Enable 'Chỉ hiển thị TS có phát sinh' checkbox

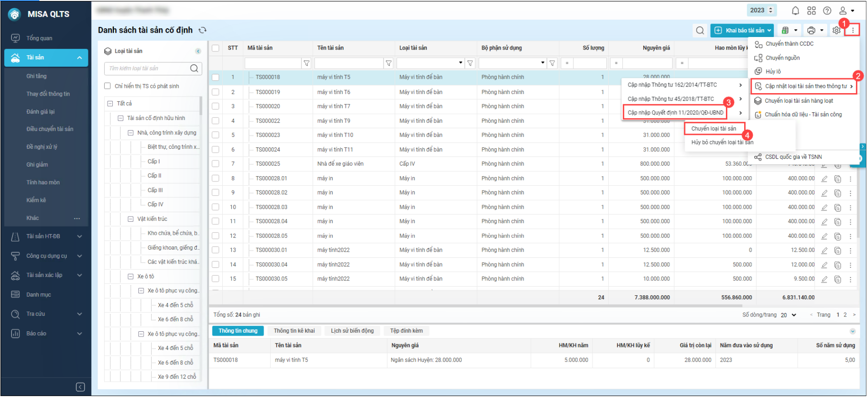[108, 86]
